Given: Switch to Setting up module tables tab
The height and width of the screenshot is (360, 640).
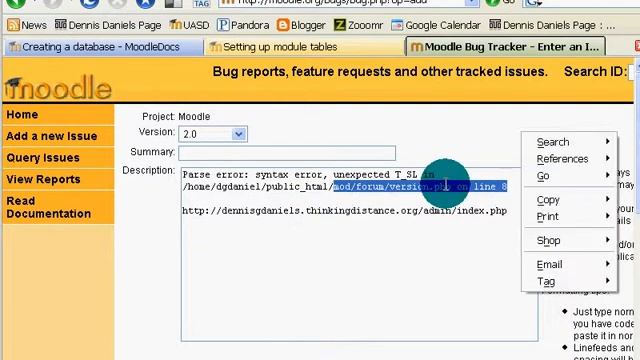Looking at the screenshot, I should click(x=304, y=47).
